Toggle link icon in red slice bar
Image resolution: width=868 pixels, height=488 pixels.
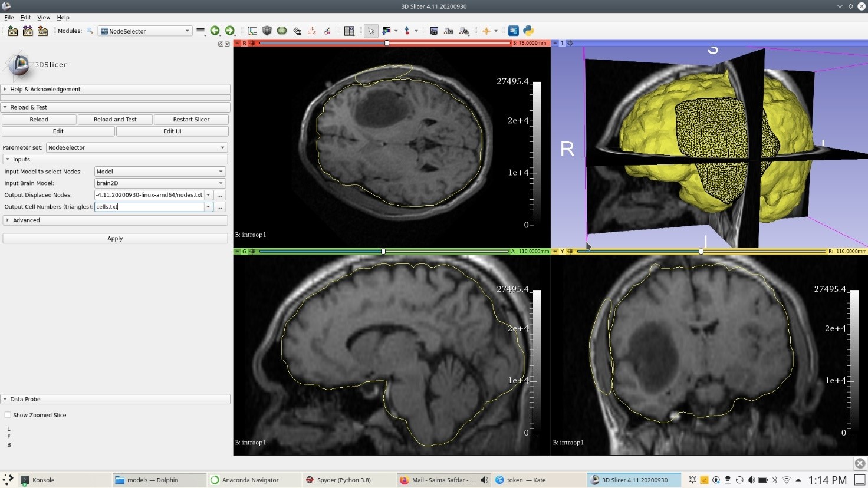click(252, 43)
